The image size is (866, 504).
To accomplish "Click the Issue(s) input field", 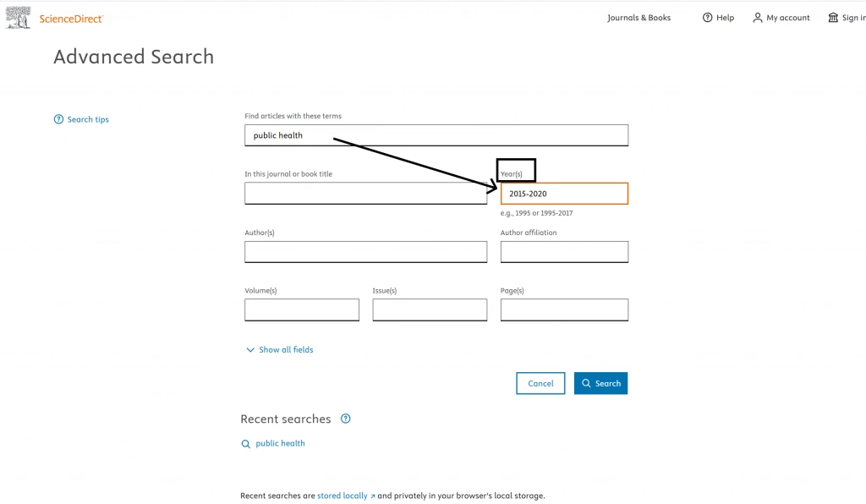I will [x=430, y=310].
